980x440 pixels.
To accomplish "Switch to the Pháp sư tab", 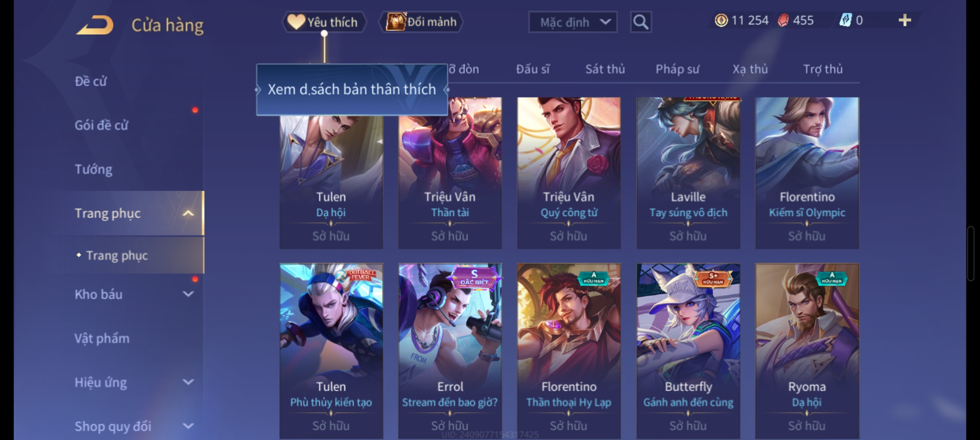I will (x=677, y=69).
